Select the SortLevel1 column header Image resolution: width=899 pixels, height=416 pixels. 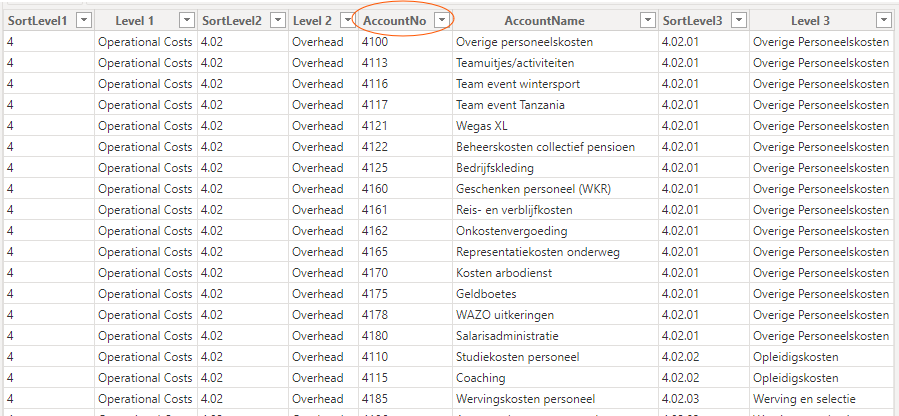pyautogui.click(x=49, y=21)
